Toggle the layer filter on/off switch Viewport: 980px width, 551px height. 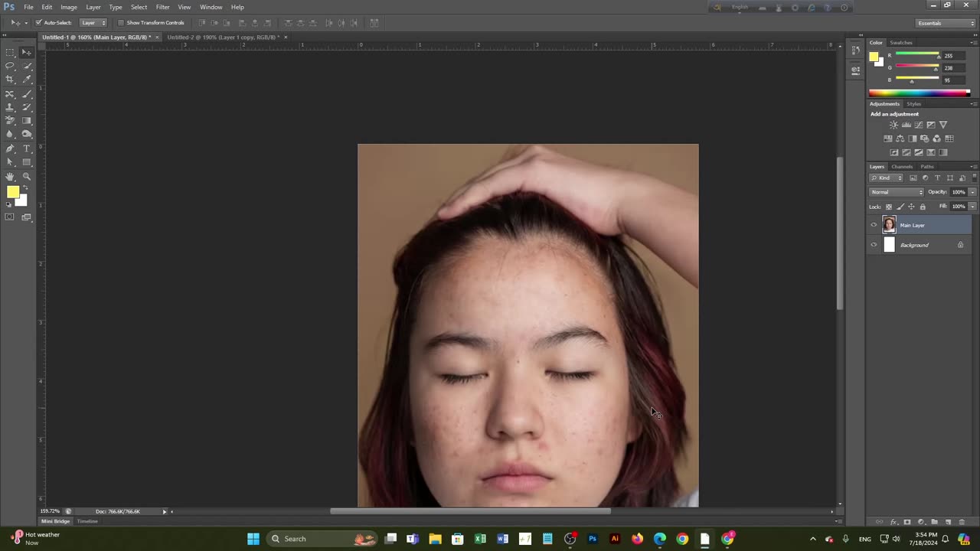[x=974, y=178]
